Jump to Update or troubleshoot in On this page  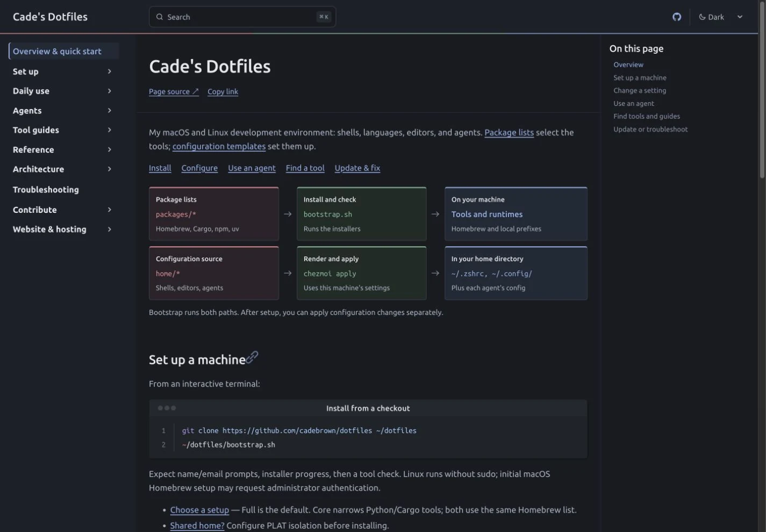click(x=650, y=129)
